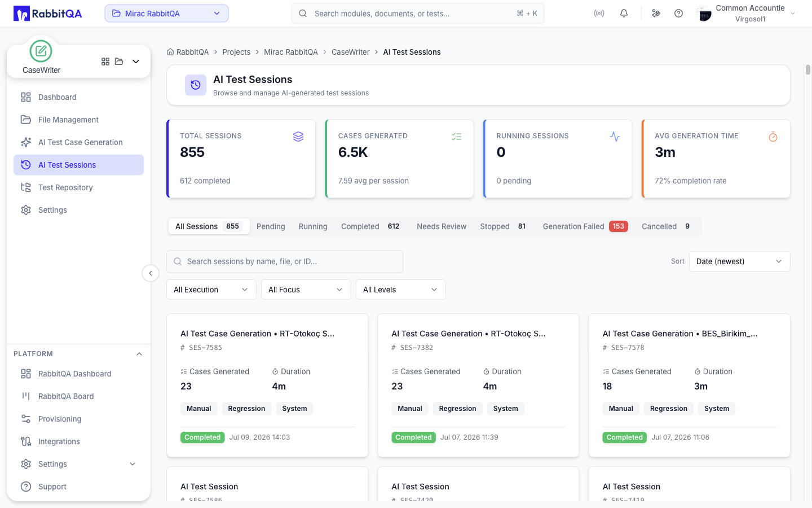Click the checklist icon on Cases Generated card
Image resolution: width=812 pixels, height=508 pixels.
457,137
